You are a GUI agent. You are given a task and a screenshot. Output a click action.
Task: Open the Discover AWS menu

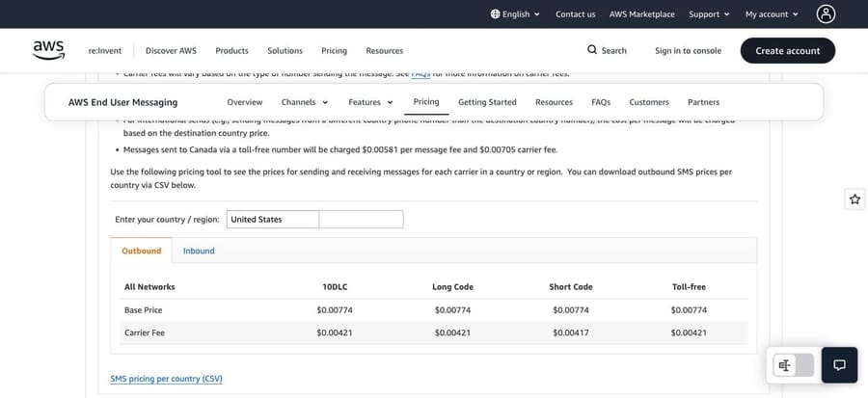[x=171, y=51]
